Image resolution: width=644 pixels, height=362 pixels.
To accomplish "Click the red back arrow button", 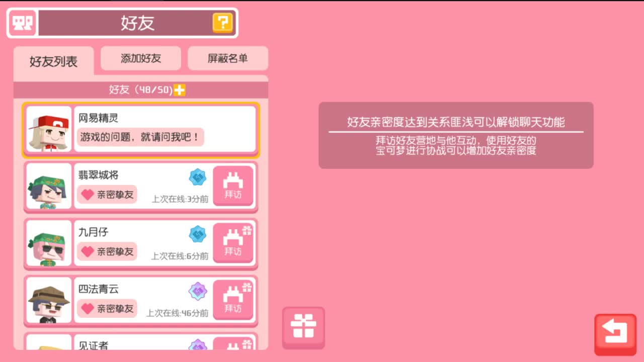I will click(x=615, y=334).
